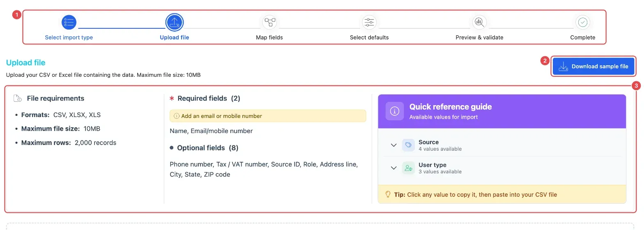Download the sample file
This screenshot has height=230, width=644.
[x=593, y=67]
